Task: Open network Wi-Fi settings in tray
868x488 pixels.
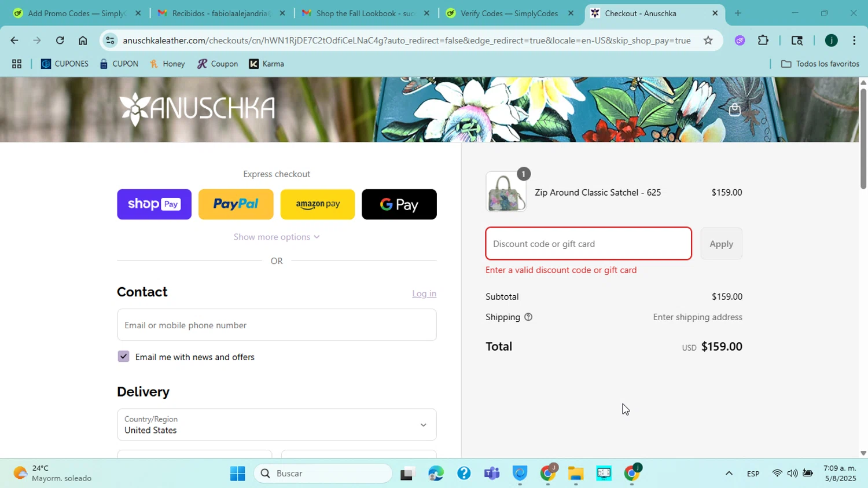Action: [777, 474]
